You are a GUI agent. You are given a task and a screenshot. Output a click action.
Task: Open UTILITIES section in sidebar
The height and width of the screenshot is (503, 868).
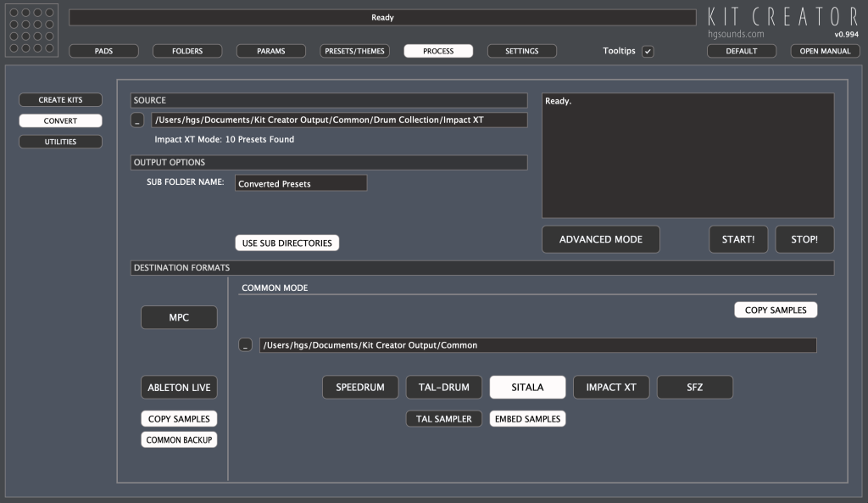pos(60,142)
